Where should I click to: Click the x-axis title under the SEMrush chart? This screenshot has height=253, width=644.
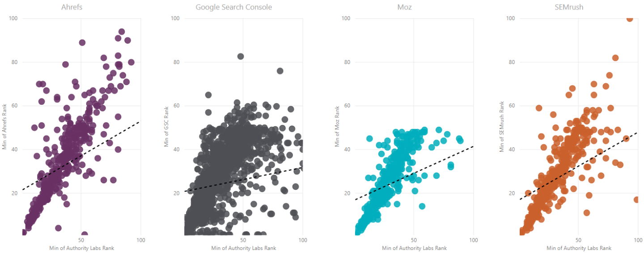tap(579, 248)
